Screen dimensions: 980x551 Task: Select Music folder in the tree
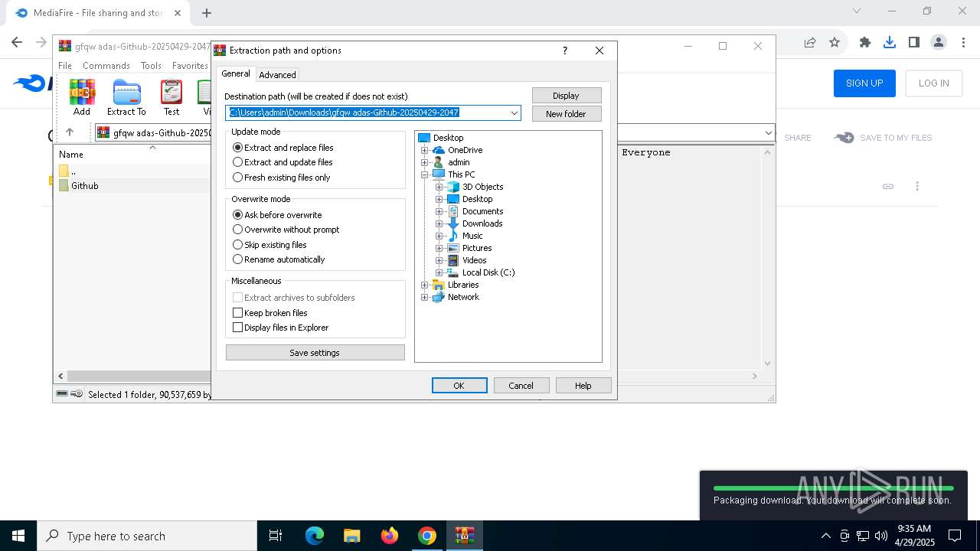point(472,236)
